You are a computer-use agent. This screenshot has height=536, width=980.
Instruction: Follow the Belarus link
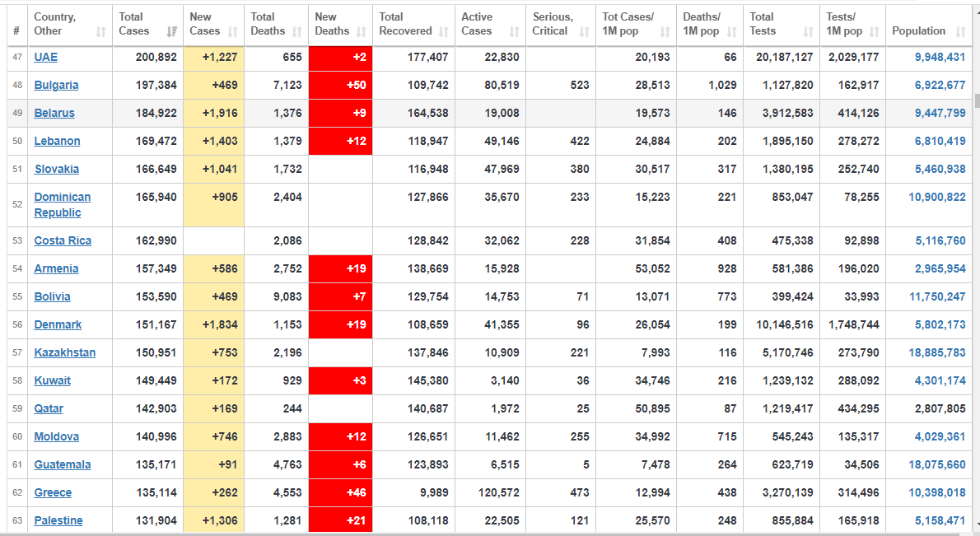[x=54, y=113]
